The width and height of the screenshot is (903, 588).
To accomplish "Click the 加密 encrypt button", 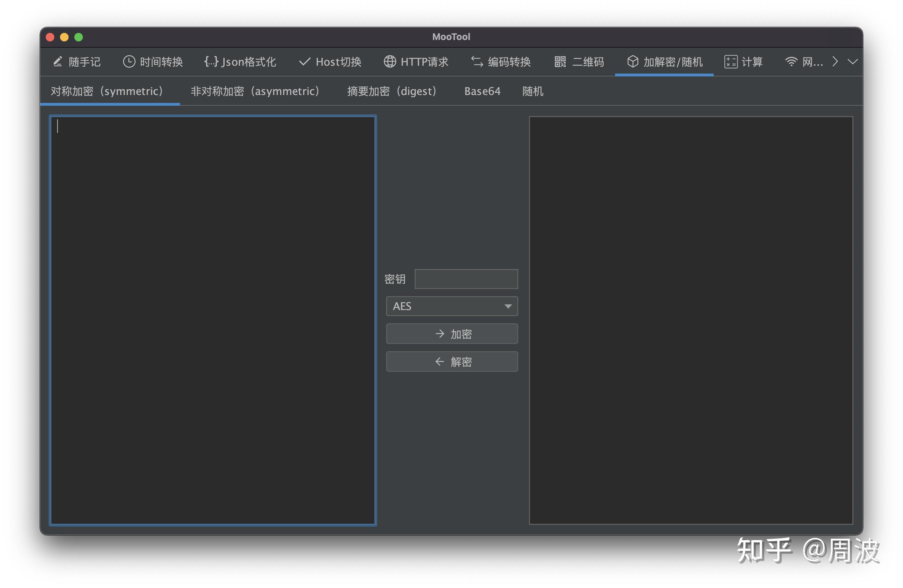I will click(x=451, y=333).
